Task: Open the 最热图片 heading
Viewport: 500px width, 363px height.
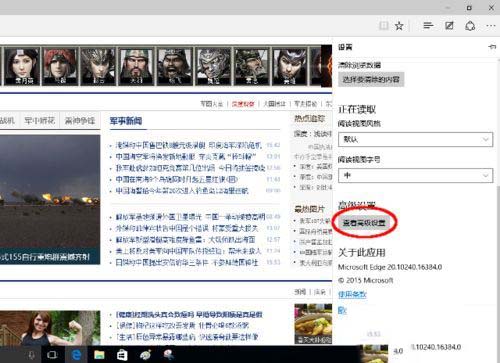Action: [309, 209]
